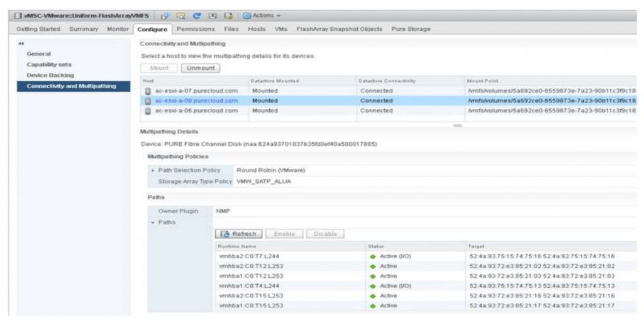Go to the Files tab
The image size is (644, 330).
231,29
